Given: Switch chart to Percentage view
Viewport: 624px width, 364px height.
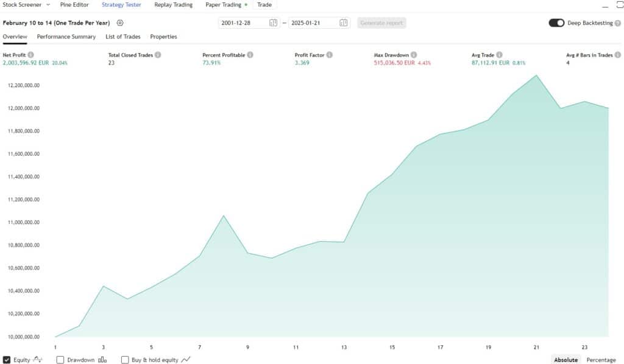Looking at the screenshot, I should pos(601,360).
